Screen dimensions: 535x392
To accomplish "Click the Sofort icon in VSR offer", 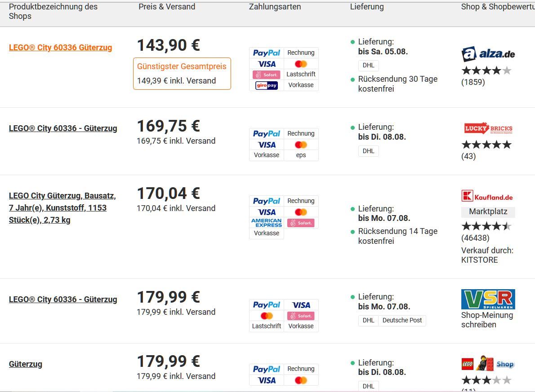I will (301, 316).
